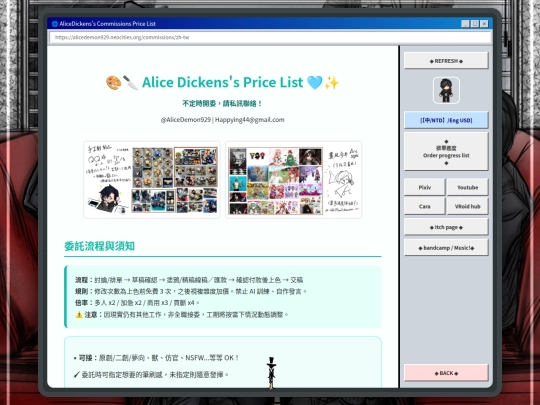Open the Order progress list
This screenshot has height=405, width=540.
[446, 152]
